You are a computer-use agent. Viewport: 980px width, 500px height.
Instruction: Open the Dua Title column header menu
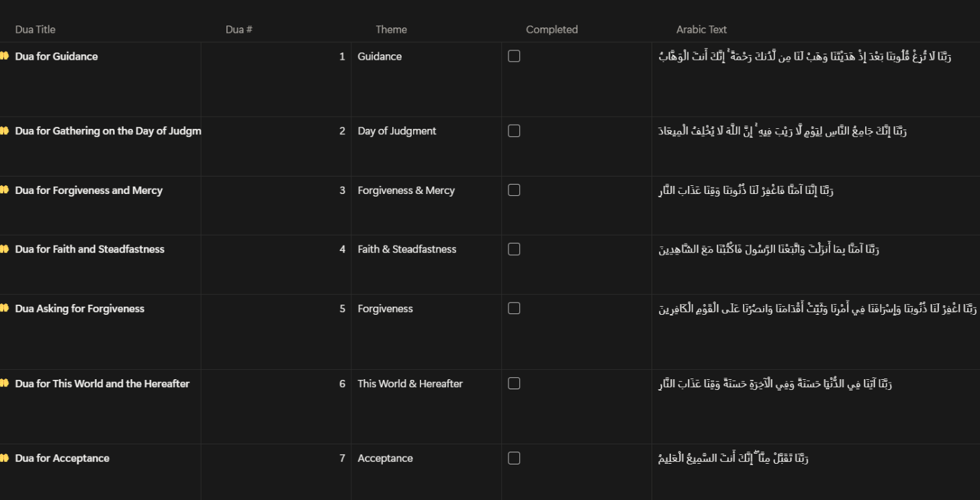35,30
